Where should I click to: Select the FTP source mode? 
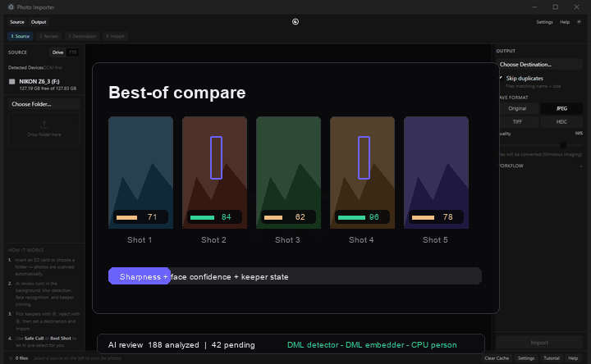(x=73, y=52)
